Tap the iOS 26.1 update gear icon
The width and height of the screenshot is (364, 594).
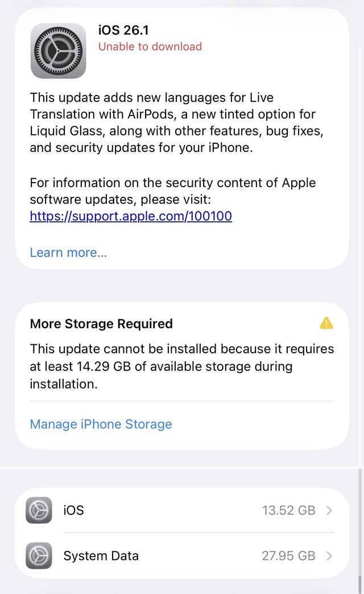pos(58,51)
